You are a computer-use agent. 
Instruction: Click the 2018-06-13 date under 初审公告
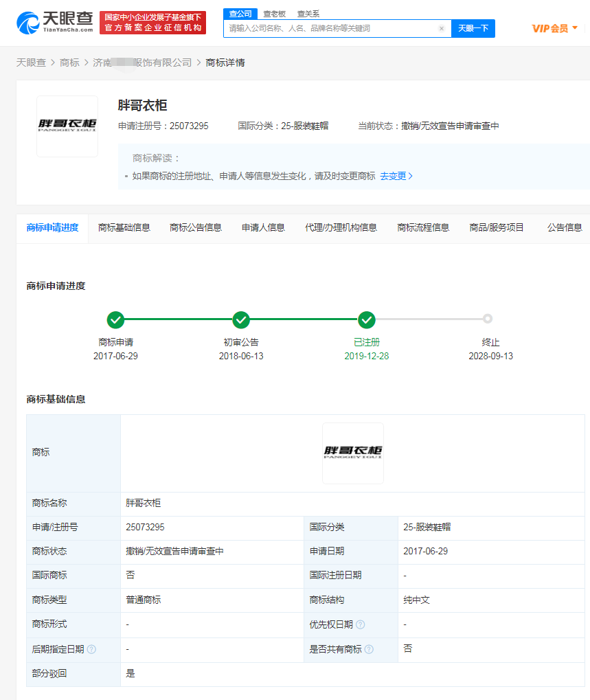241,356
